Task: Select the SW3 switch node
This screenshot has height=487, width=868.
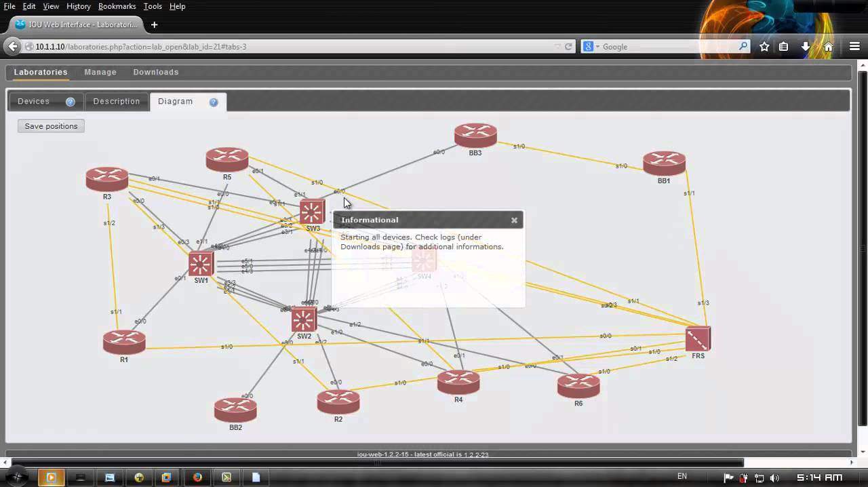Action: (x=312, y=212)
